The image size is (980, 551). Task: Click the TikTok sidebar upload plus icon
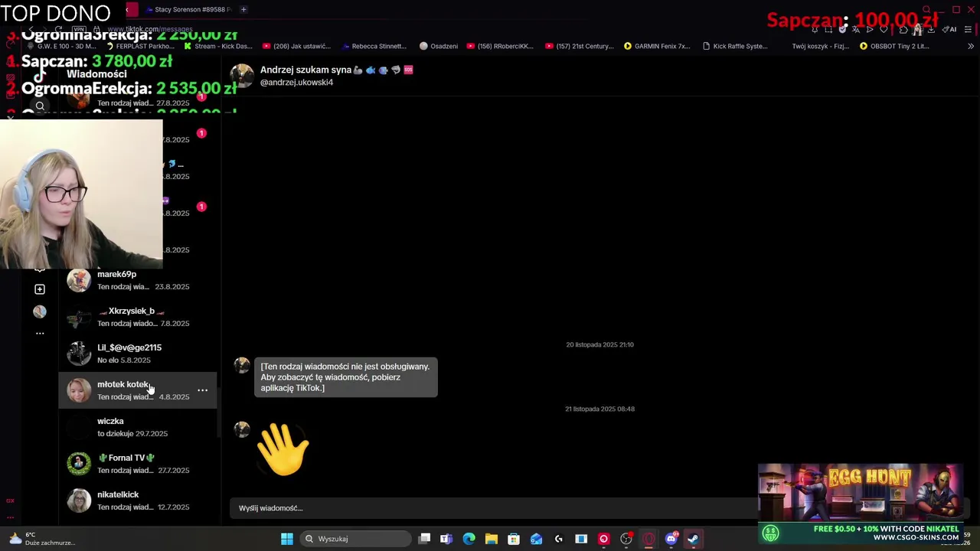[40, 289]
